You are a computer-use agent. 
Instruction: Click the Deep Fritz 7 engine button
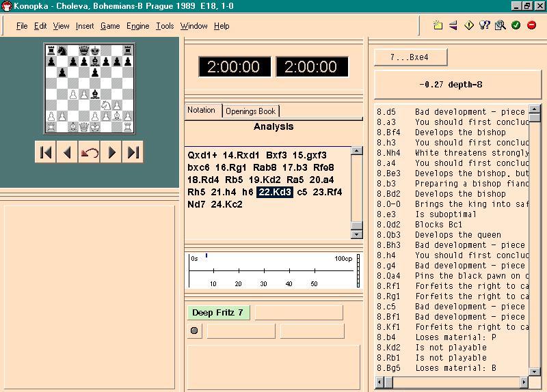(219, 313)
